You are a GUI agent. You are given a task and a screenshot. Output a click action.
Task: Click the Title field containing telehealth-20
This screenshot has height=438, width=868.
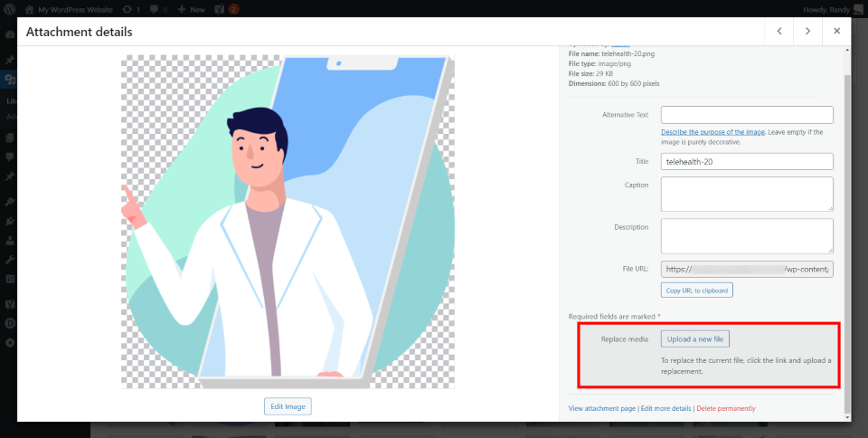[x=747, y=162]
